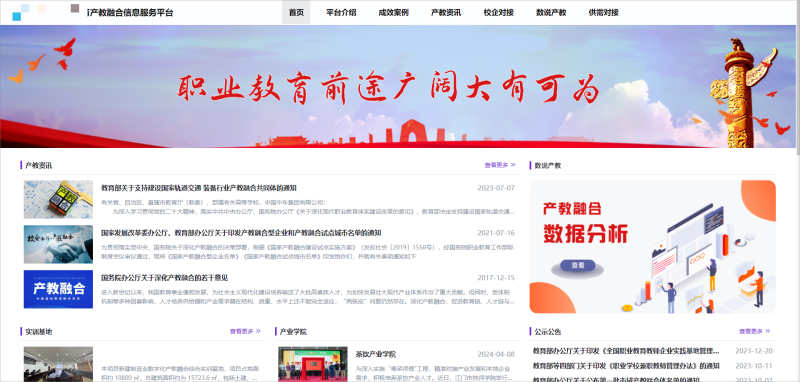The image size is (800, 382).
Task: Click the page's vertical scrollbar
Action: 797,77
